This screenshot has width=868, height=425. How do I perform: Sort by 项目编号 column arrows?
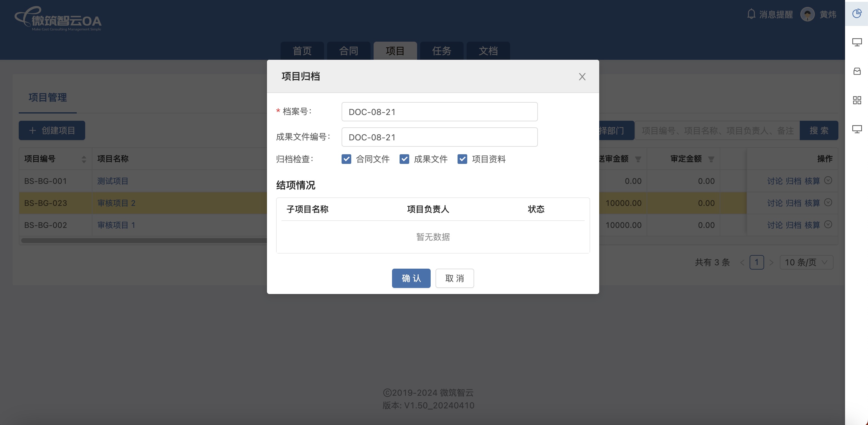(x=84, y=159)
